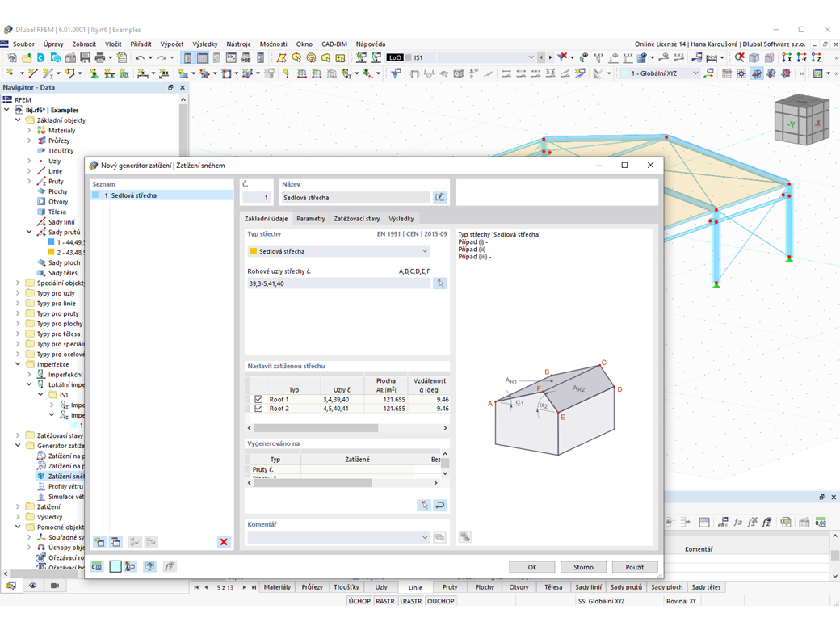840x630 pixels.
Task: Click the select-in-graphics icon in Vygenerováno section
Action: click(x=424, y=505)
